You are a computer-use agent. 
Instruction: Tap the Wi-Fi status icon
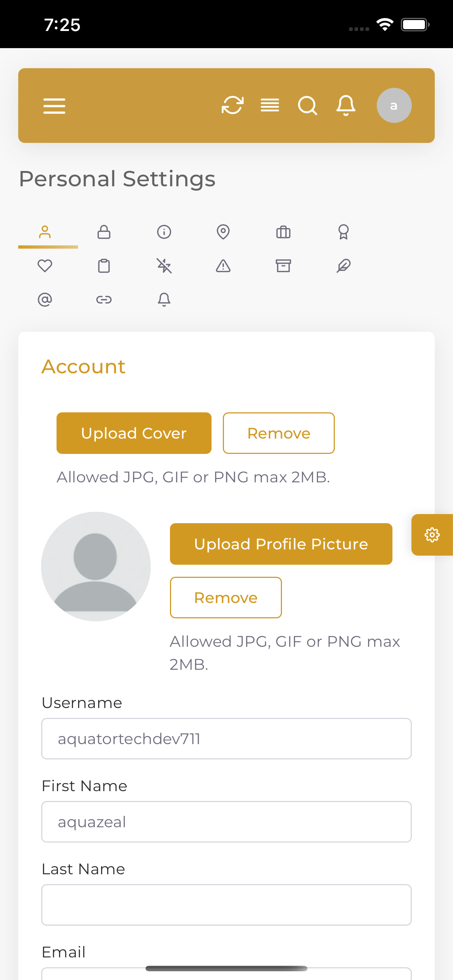coord(385,25)
